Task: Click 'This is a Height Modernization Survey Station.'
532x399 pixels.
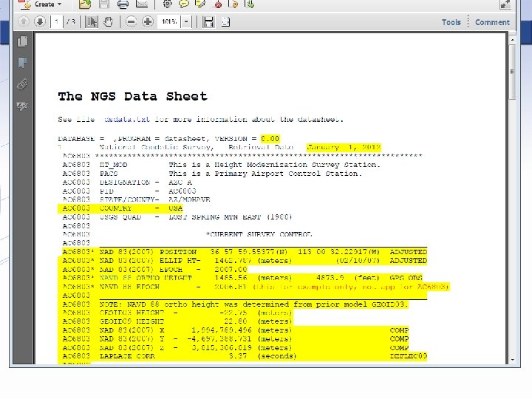Action: (274, 165)
